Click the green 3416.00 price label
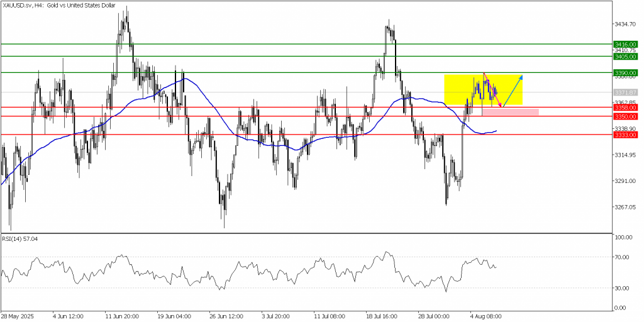The height and width of the screenshot is (322, 644). pos(627,45)
